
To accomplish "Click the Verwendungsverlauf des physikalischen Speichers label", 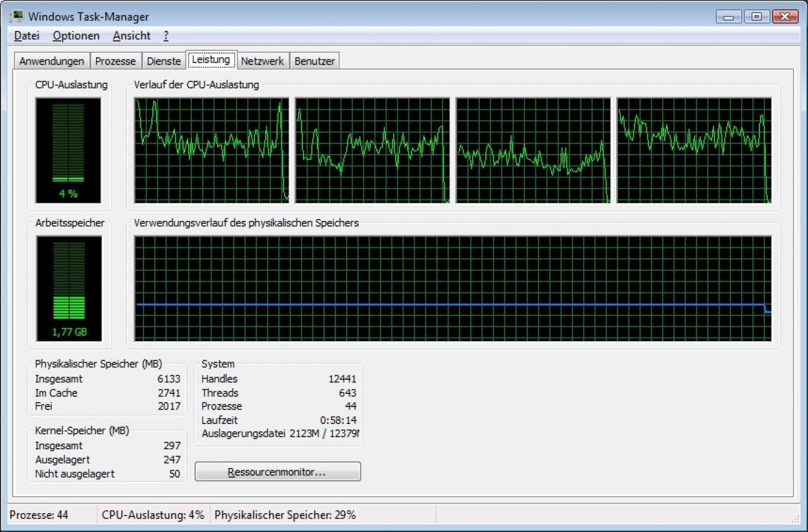I will click(x=246, y=223).
